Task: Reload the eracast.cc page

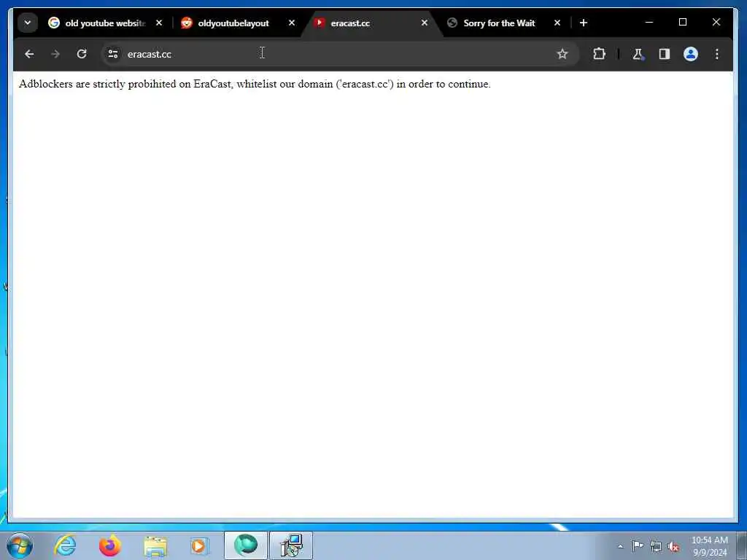Action: (x=82, y=54)
